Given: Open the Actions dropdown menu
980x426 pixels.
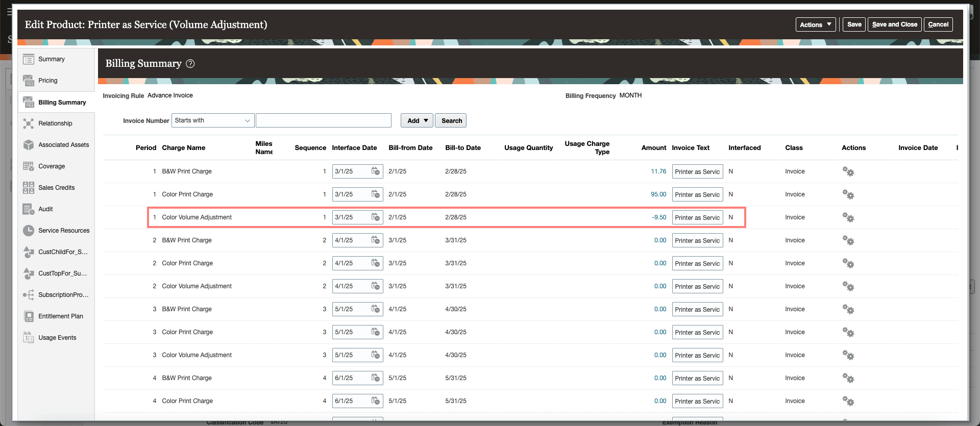Looking at the screenshot, I should click(815, 24).
